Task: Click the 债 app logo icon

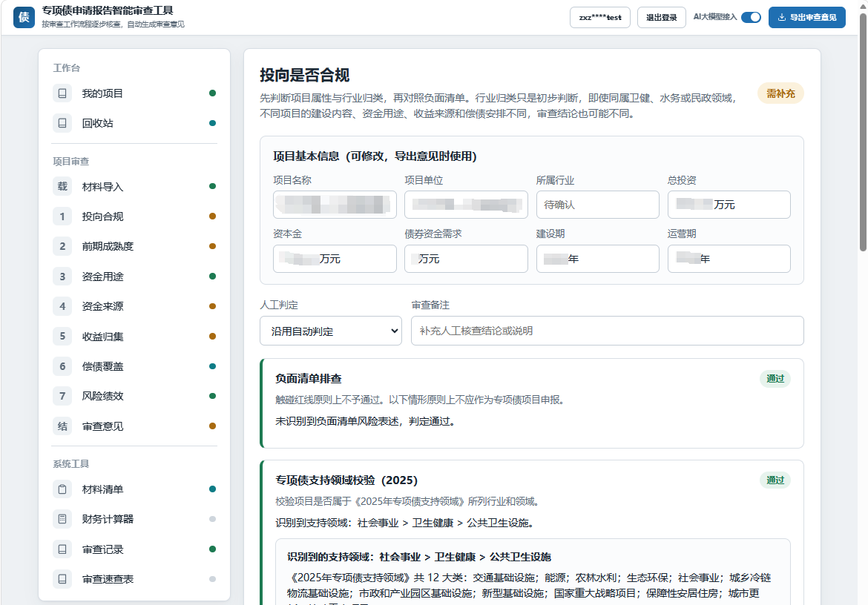Action: tap(24, 17)
